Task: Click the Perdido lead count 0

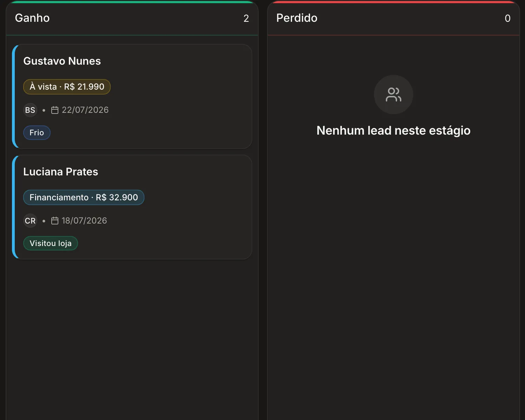Action: point(508,18)
